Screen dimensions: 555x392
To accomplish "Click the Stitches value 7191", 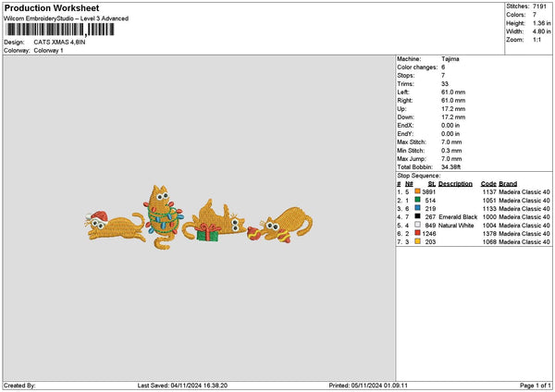I will tap(539, 6).
